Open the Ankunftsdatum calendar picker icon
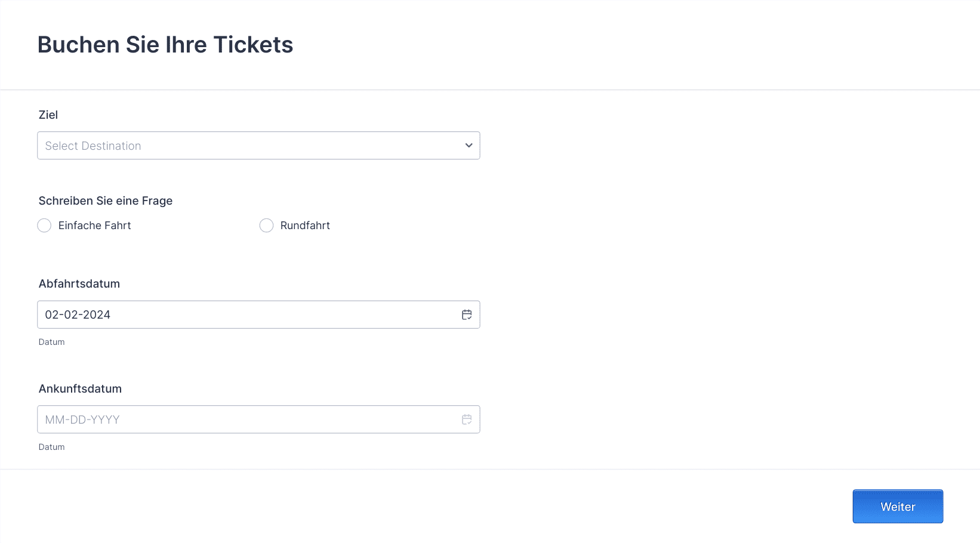This screenshot has width=980, height=543. [467, 419]
